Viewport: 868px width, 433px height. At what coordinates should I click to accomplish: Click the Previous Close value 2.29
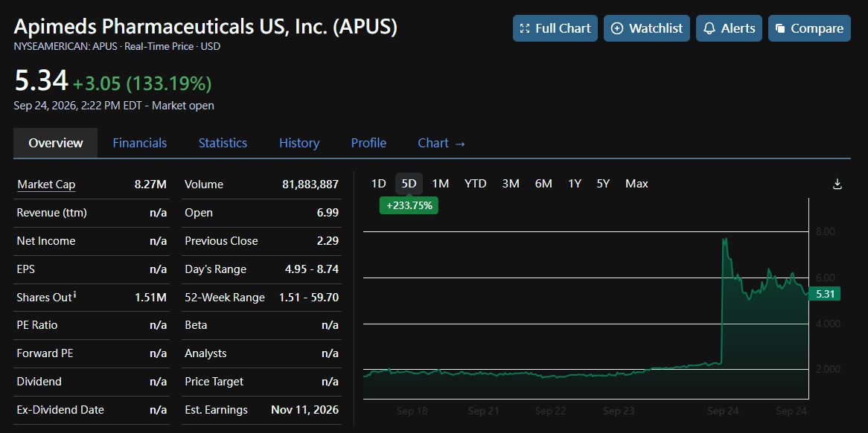tap(329, 241)
